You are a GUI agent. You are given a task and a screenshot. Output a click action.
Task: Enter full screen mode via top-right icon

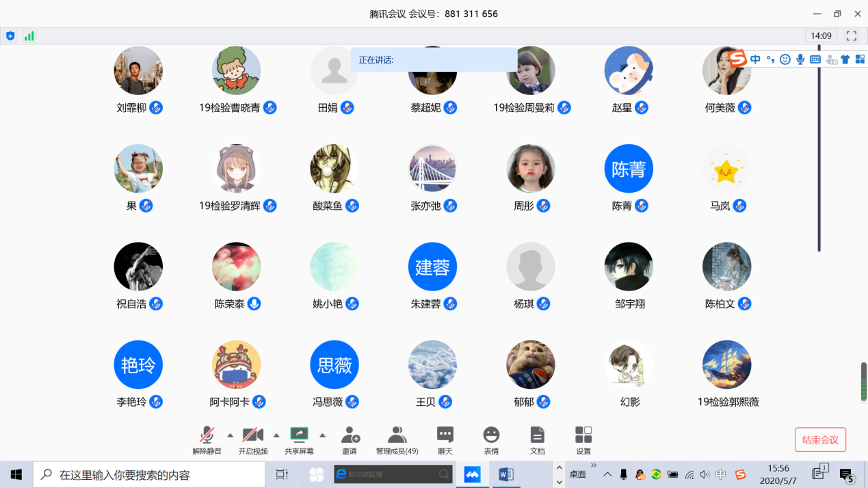point(852,36)
